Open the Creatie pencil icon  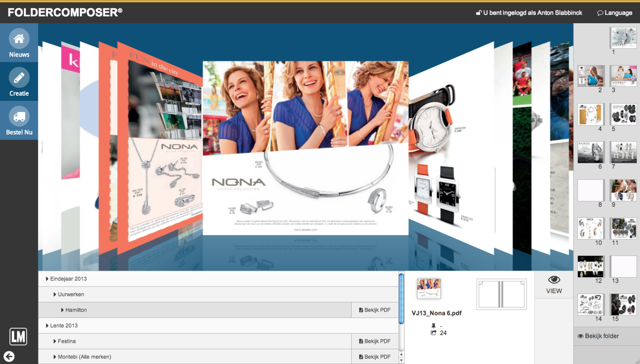[19, 78]
